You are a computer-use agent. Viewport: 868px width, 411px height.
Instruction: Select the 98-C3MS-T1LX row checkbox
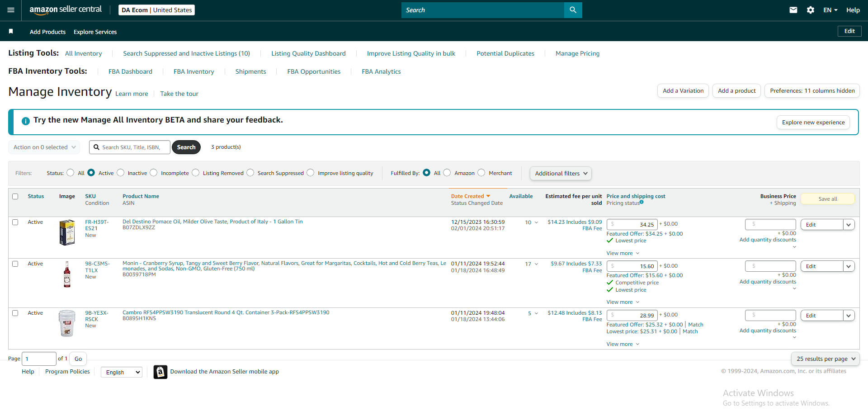tap(15, 264)
